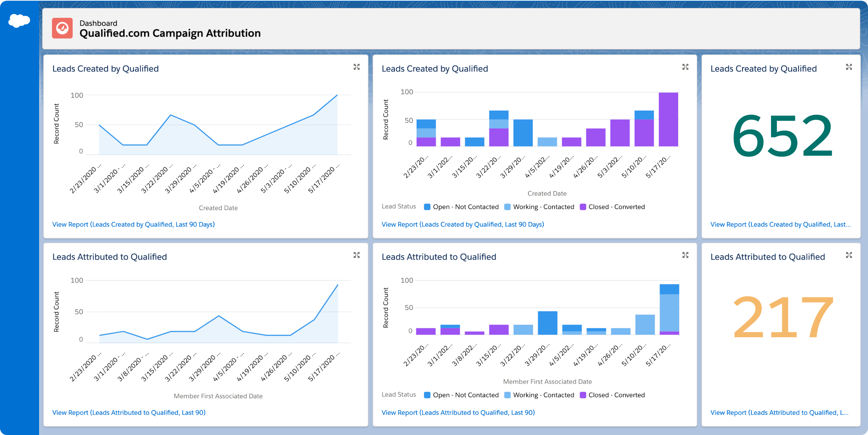Click the Dashboard label above the title
The height and width of the screenshot is (435, 868).
point(98,23)
